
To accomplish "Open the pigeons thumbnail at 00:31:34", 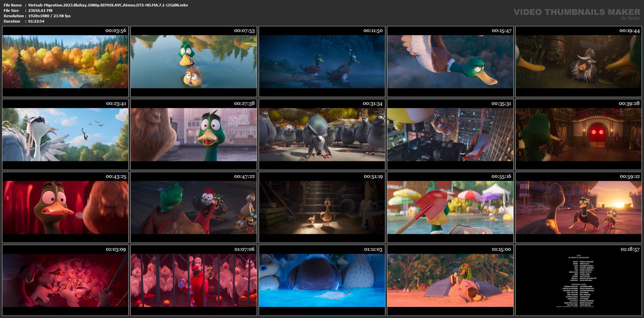I will 322,134.
